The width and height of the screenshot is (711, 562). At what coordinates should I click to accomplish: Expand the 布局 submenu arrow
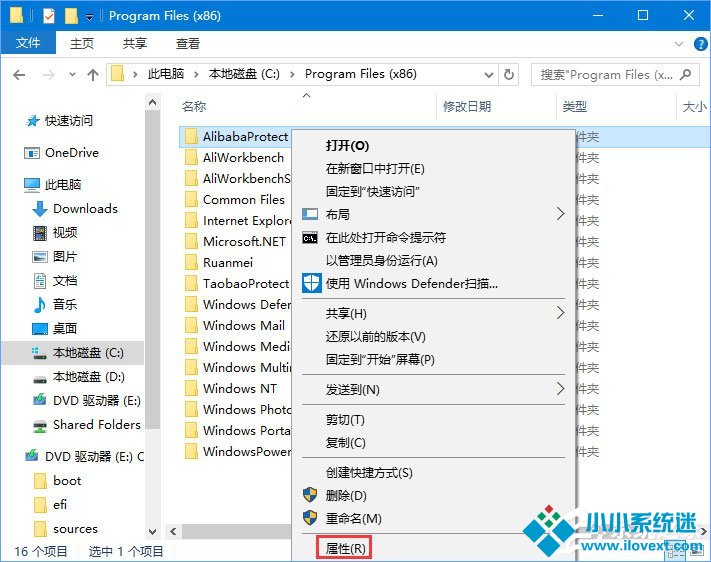click(560, 214)
